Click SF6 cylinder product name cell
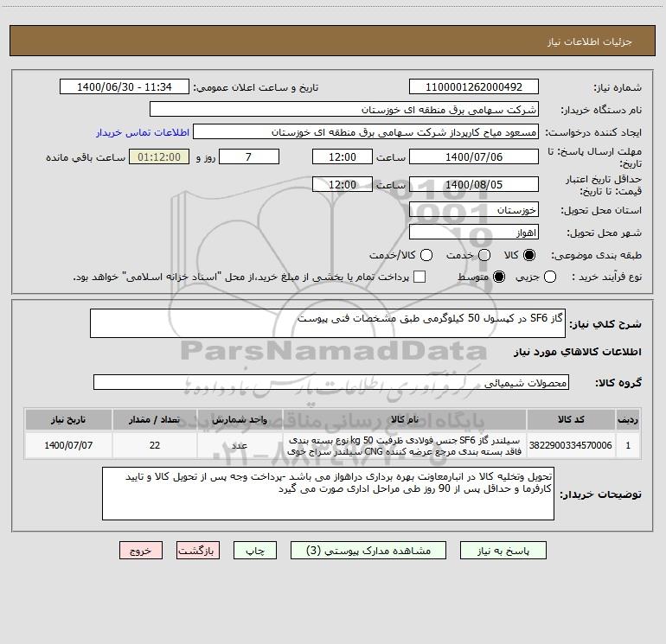The image size is (666, 644). (405, 445)
